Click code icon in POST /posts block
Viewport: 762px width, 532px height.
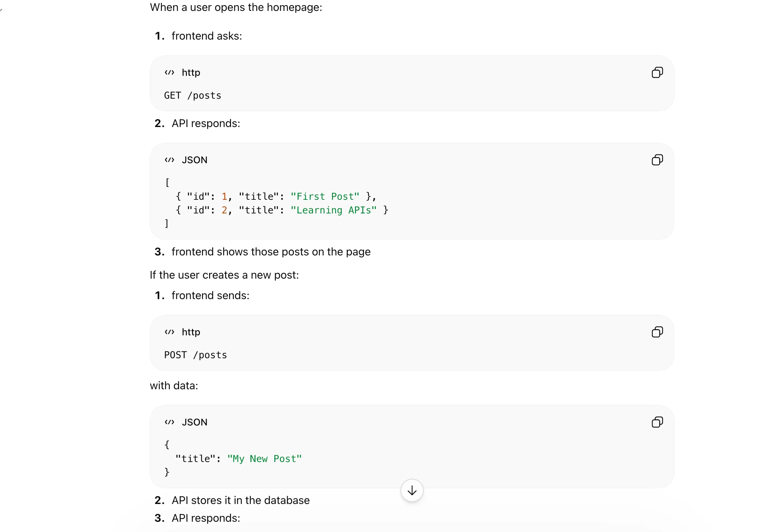169,332
